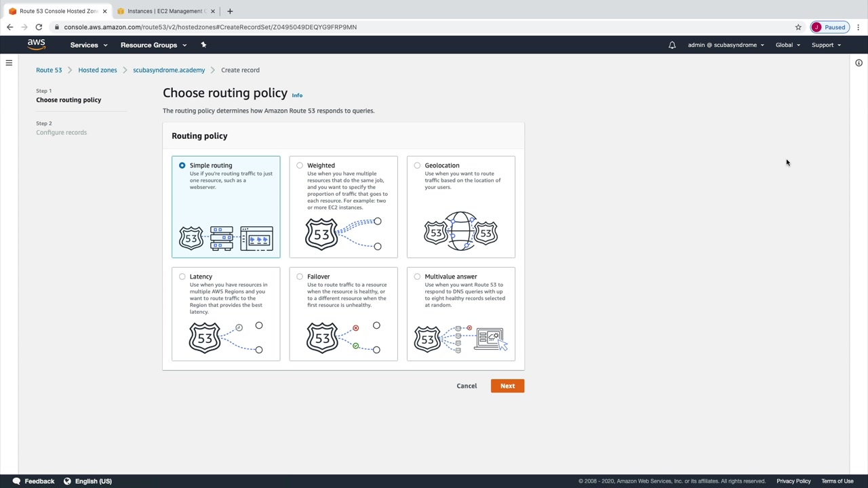Open scubasyndrome.academy breadcrumb link
This screenshot has width=868, height=488.
point(169,70)
